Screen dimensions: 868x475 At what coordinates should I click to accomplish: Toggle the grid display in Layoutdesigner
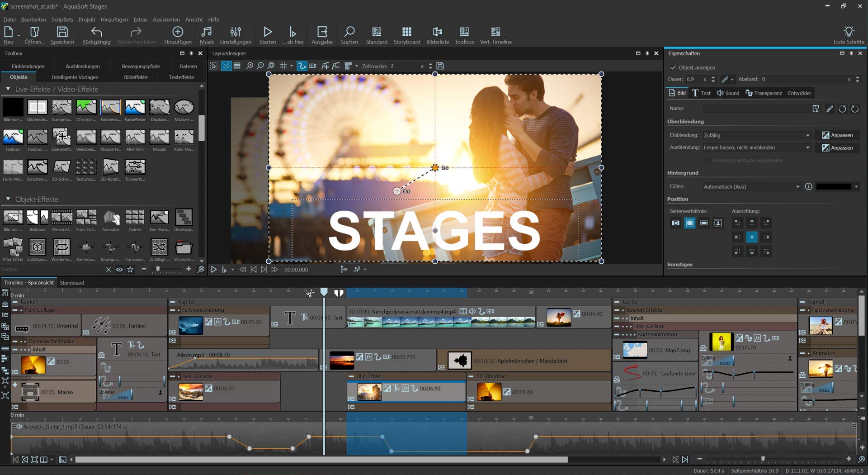tap(283, 66)
